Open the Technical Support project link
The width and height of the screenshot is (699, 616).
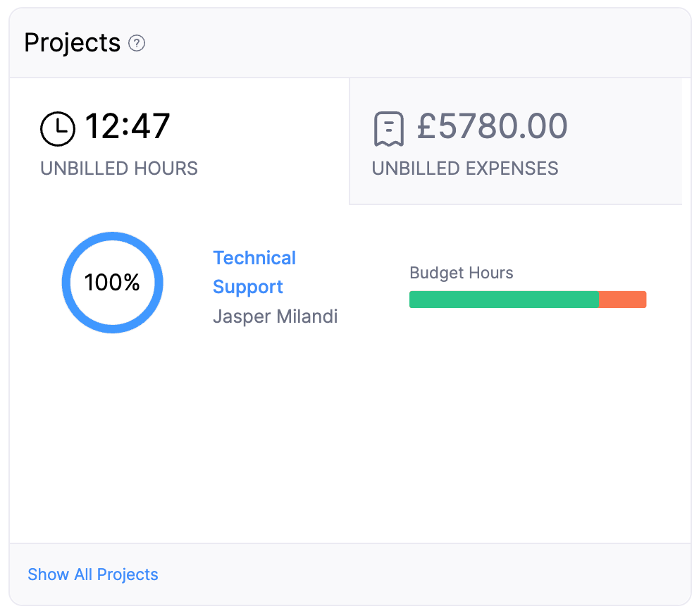254,272
